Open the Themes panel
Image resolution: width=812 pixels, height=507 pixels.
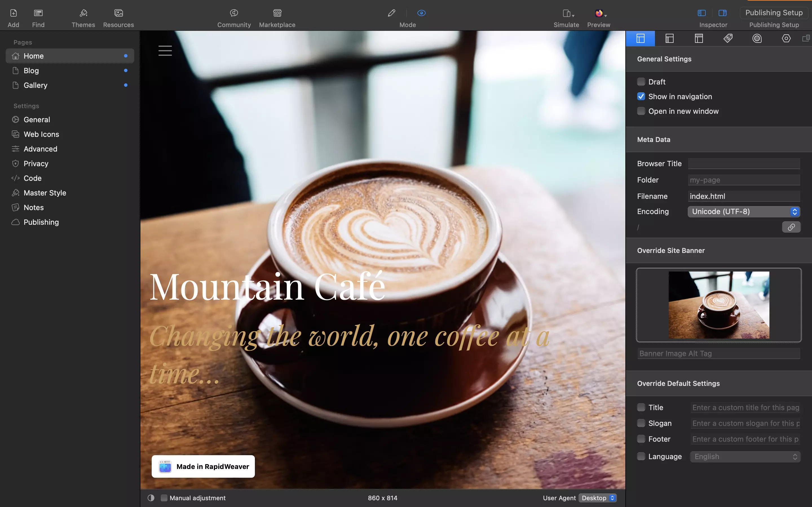[83, 17]
